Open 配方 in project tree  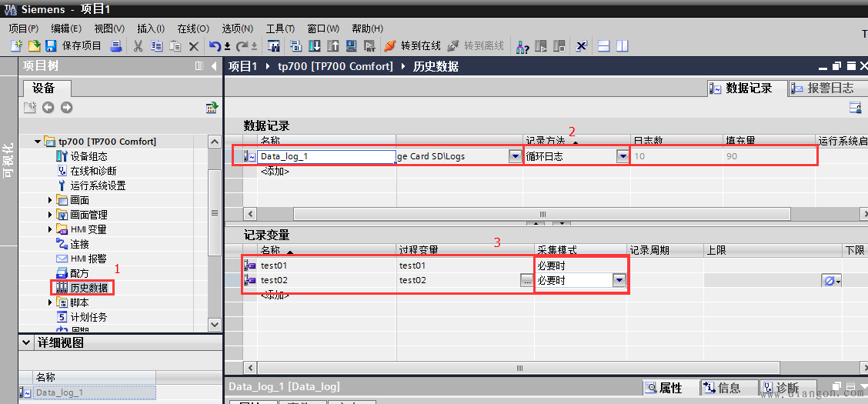[79, 273]
